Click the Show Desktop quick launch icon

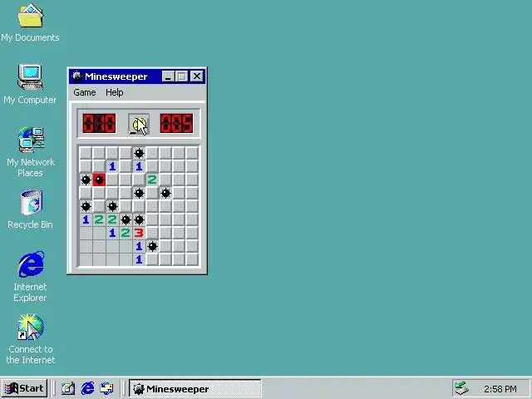68,388
